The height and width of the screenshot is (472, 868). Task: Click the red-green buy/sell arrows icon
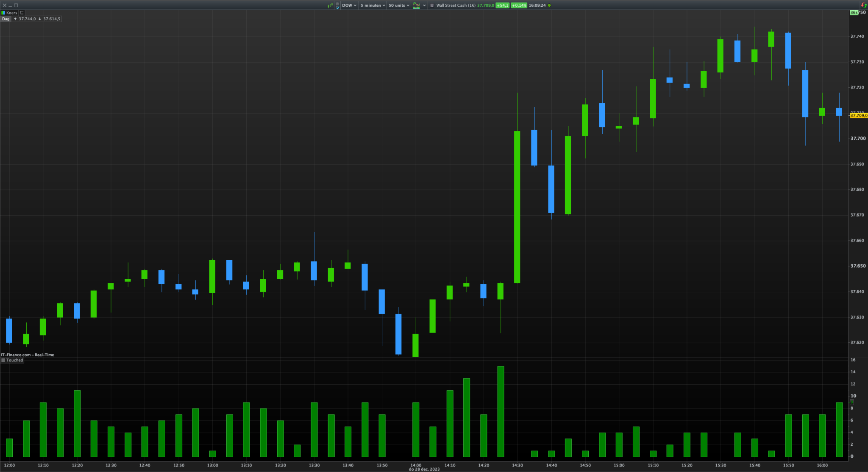click(x=863, y=6)
